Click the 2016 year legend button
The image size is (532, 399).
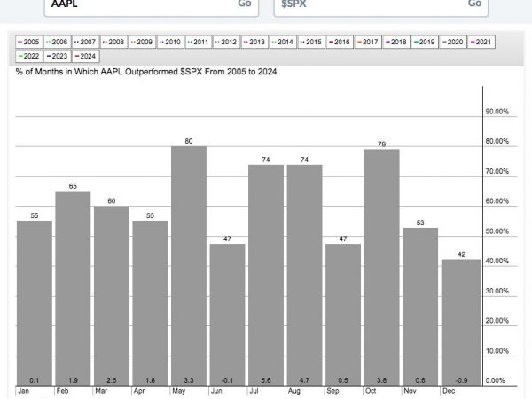tap(340, 42)
